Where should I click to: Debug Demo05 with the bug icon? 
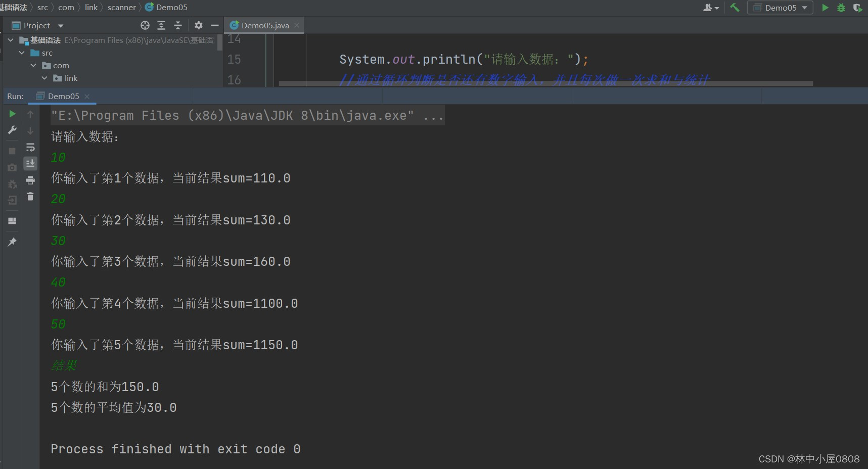tap(841, 8)
